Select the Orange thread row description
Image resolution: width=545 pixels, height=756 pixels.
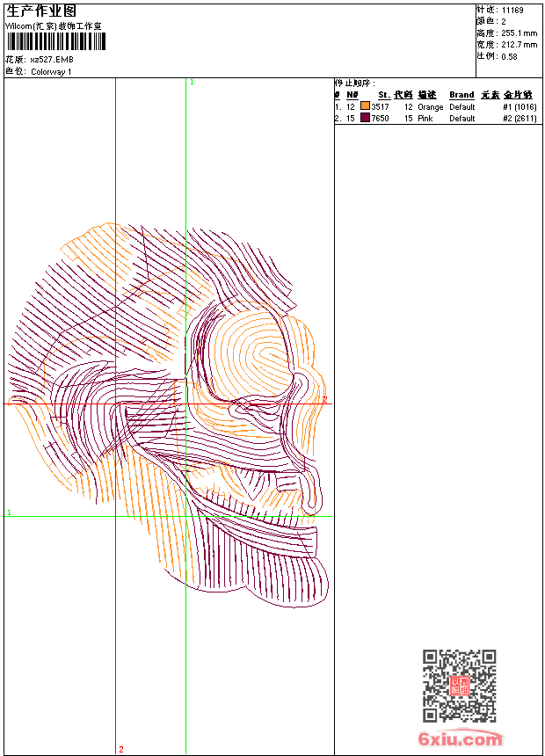click(431, 107)
